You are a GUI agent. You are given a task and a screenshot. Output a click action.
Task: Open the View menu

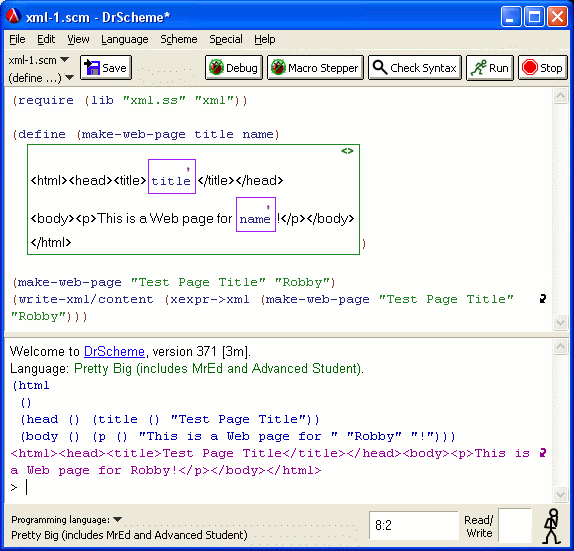pyautogui.click(x=78, y=39)
